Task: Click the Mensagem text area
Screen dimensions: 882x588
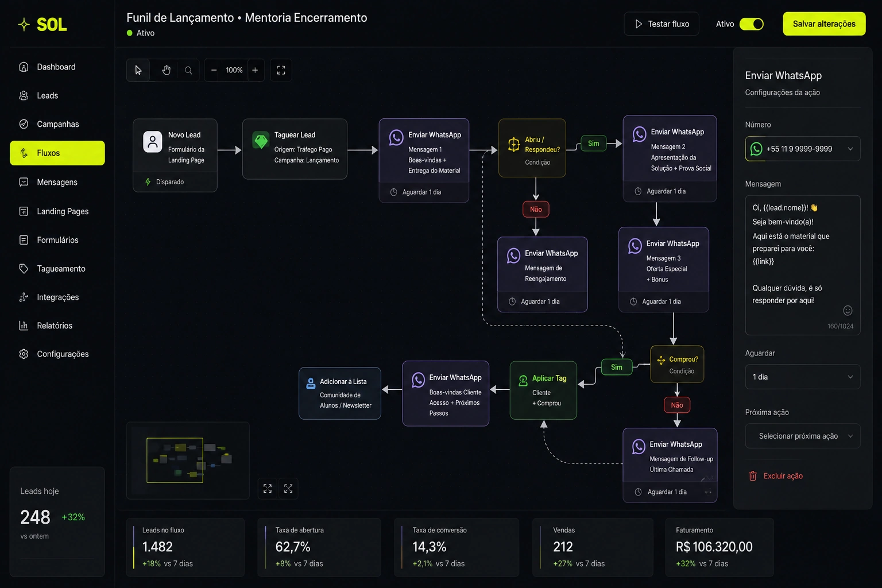Action: coord(802,265)
